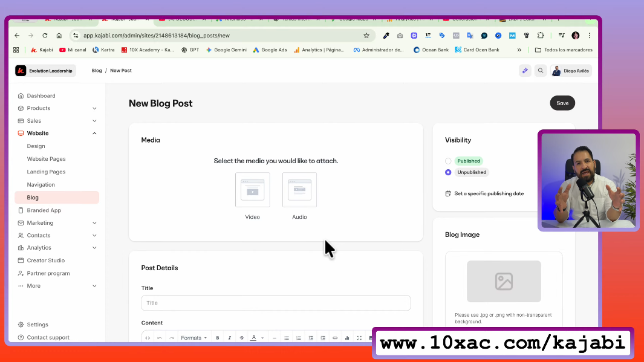This screenshot has height=362, width=644.
Task: Open Branded App section
Action: tap(44, 210)
